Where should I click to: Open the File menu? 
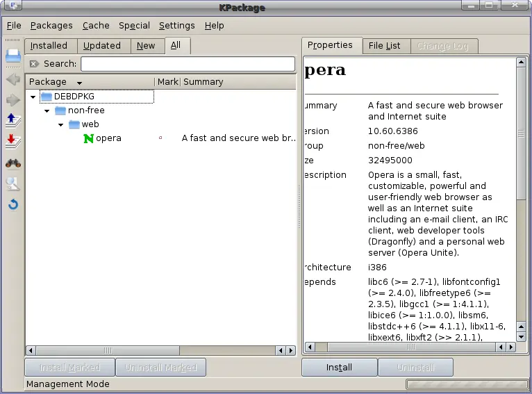click(14, 26)
